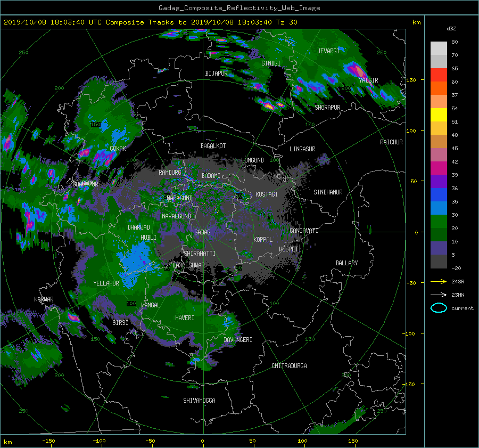Image resolution: width=479 pixels, height=448 pixels.
Task: Click the GANGAVATI city label
Action: 304,231
